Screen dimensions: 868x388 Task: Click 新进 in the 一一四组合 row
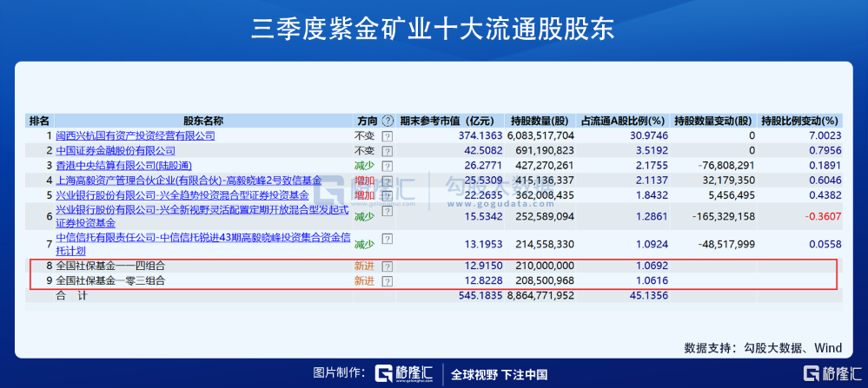click(364, 266)
